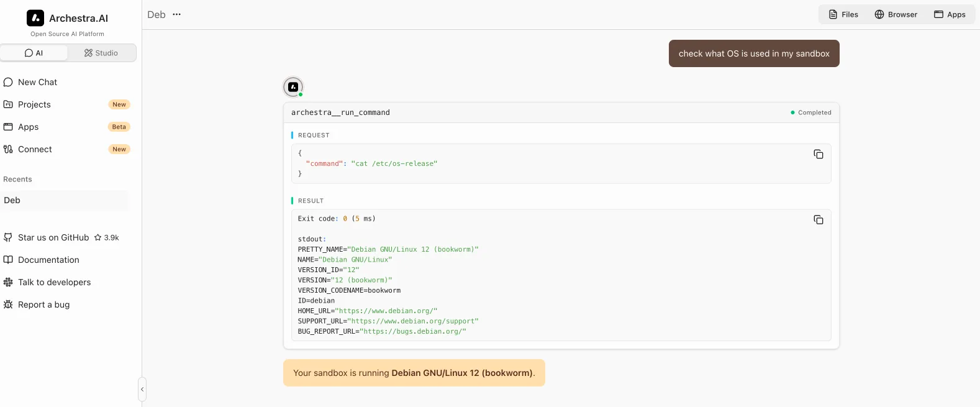Click the SUPPORT_URL output line
The height and width of the screenshot is (407, 980).
click(x=388, y=321)
